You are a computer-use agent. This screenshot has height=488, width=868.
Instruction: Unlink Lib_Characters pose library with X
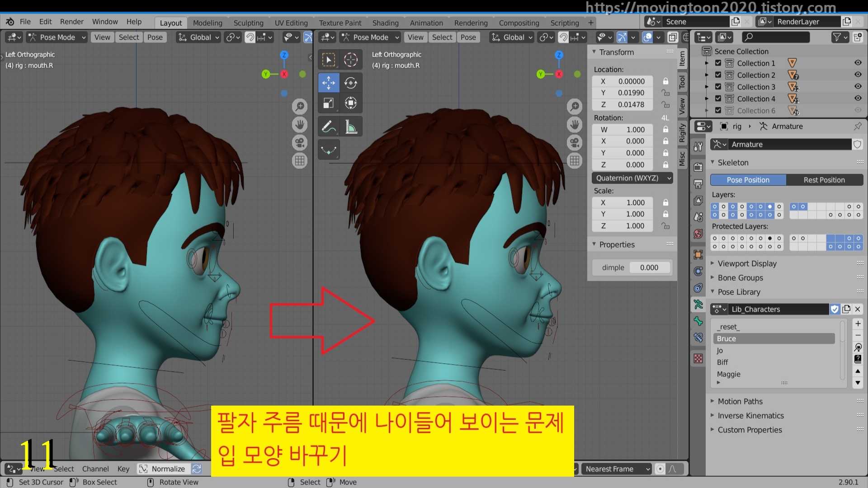tap(858, 309)
